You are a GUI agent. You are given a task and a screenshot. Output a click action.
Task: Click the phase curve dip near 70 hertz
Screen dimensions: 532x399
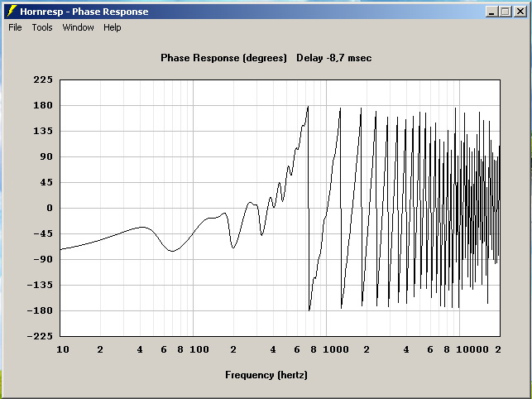[172, 251]
